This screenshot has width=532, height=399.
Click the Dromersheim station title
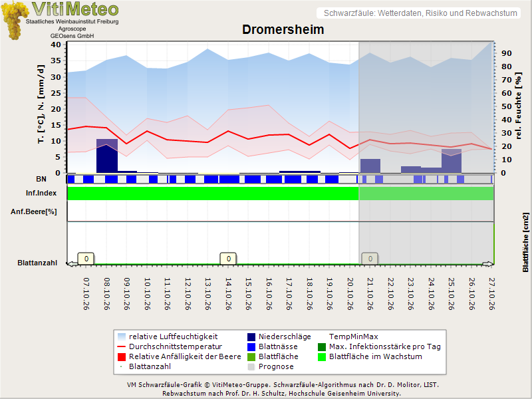pyautogui.click(x=283, y=29)
